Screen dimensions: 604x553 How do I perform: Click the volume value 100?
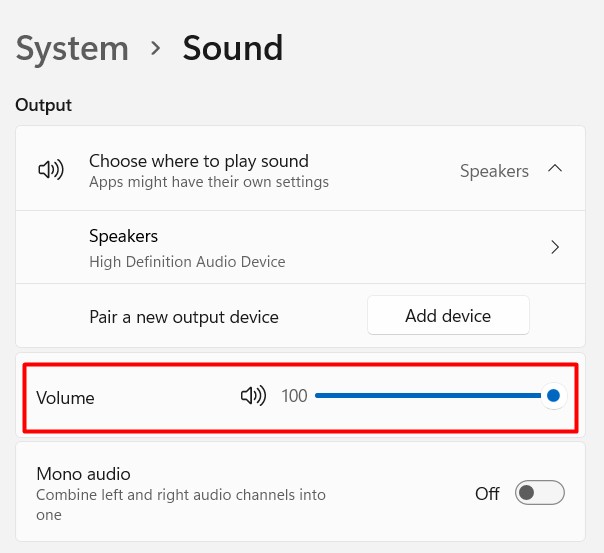click(294, 396)
